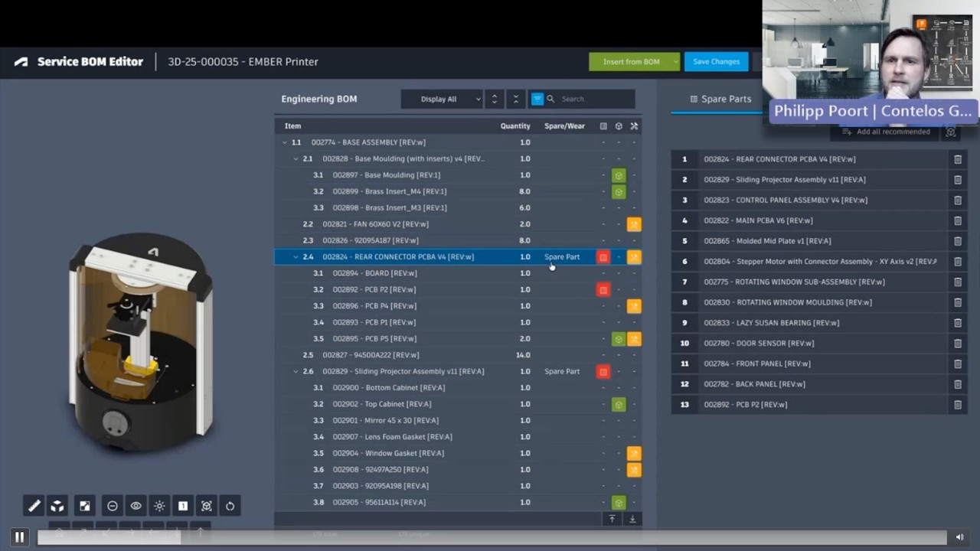Click green cube icon on Brass Insert_M4 row
Viewport: 980px width, 551px height.
point(619,191)
